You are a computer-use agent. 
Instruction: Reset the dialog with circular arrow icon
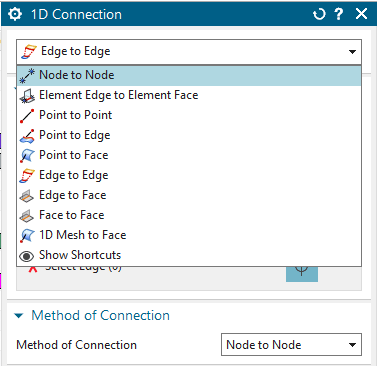click(x=319, y=14)
